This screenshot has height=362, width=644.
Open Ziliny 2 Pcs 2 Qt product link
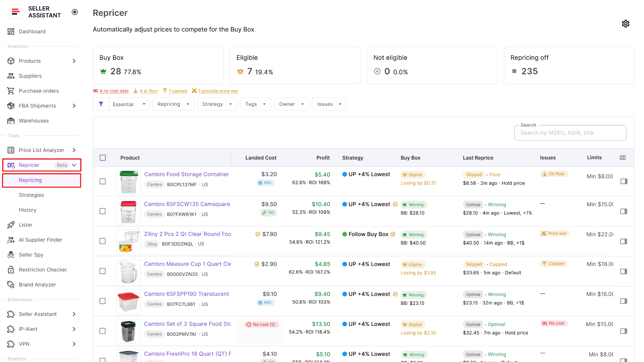187,234
